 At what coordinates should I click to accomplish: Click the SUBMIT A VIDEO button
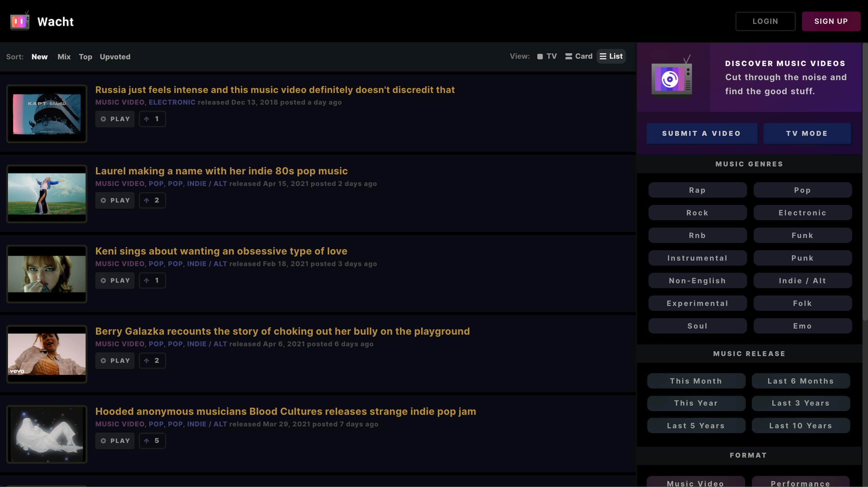[x=701, y=134]
